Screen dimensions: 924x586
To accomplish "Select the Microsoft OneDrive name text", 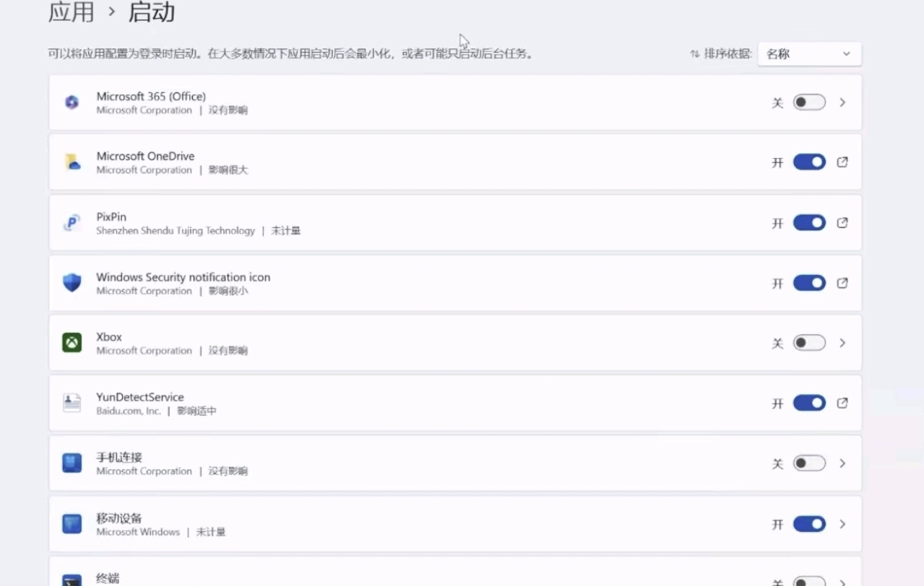I will (145, 156).
